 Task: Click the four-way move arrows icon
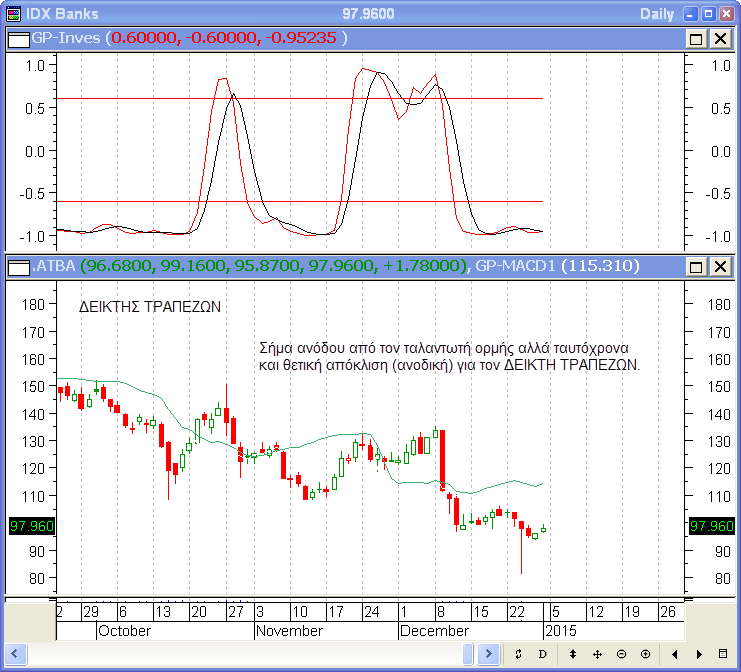pos(597,654)
